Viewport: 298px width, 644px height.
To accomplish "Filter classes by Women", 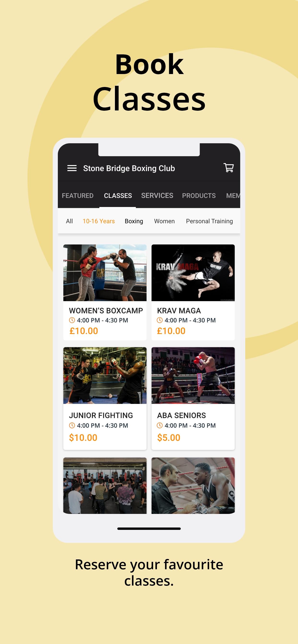I will (164, 221).
